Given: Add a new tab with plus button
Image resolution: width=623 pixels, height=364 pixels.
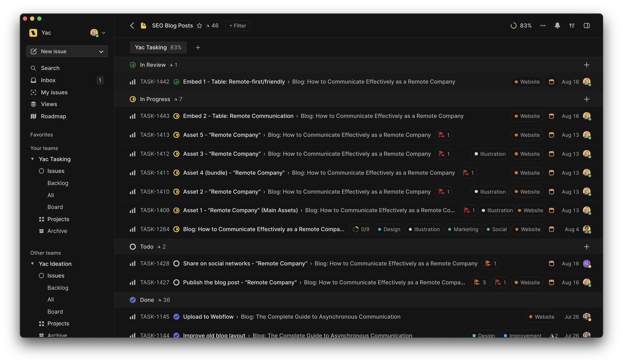Looking at the screenshot, I should point(198,48).
